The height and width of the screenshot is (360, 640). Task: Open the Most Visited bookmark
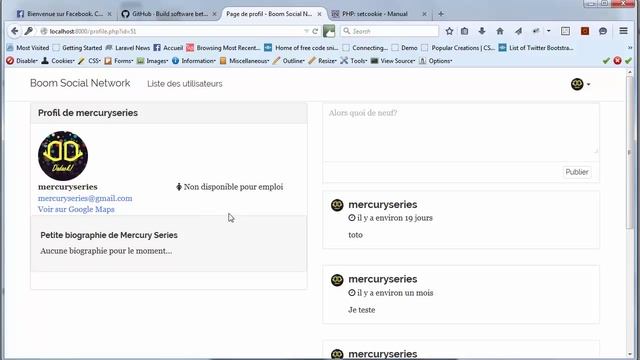tap(28, 48)
